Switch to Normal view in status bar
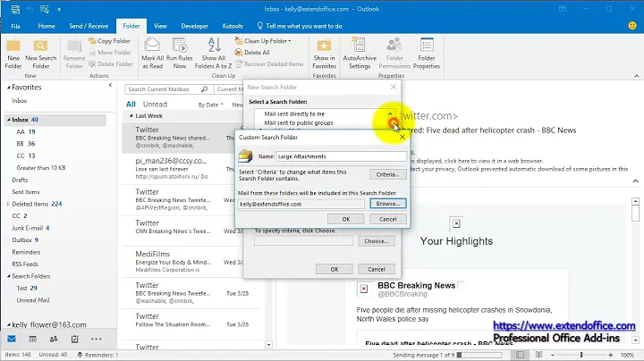This screenshot has width=644, height=361. pos(520,355)
